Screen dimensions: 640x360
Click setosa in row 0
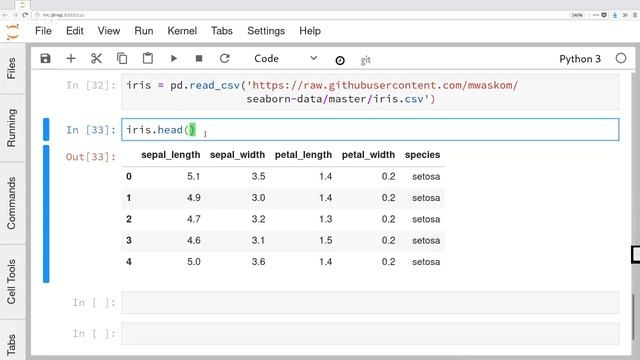pyautogui.click(x=426, y=176)
